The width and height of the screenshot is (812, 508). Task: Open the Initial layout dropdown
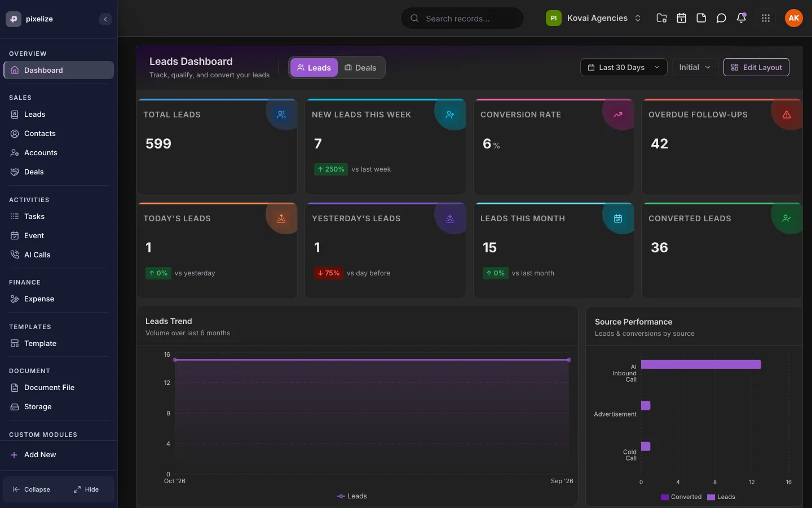pyautogui.click(x=695, y=67)
